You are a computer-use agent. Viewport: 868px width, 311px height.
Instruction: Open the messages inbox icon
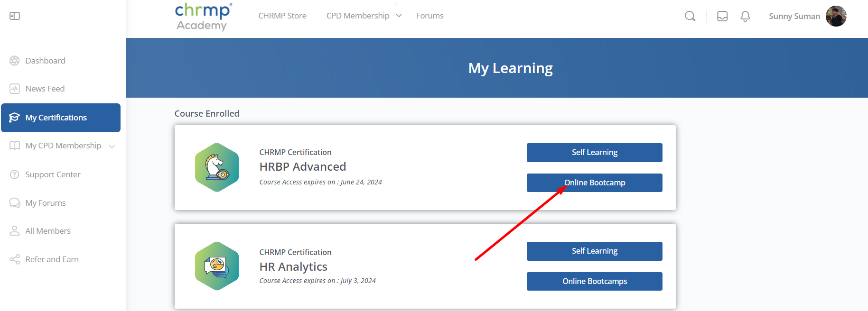coord(722,16)
